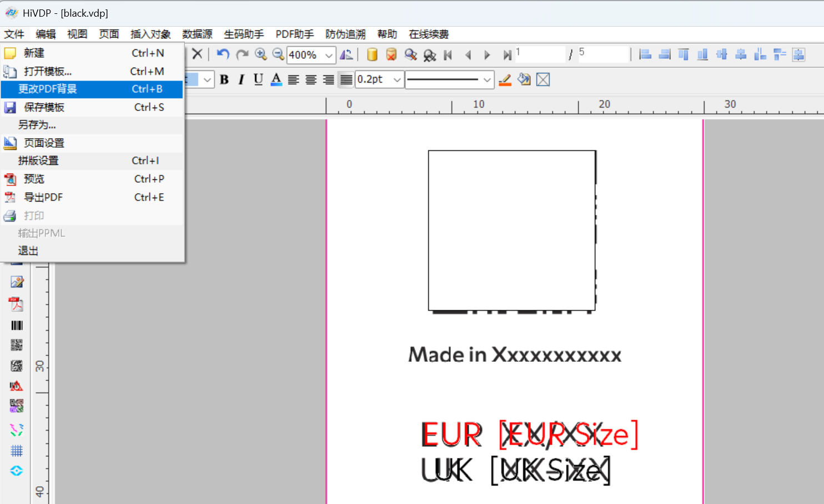Select the grid tool in sidebar
Image resolution: width=824 pixels, height=504 pixels.
17,451
